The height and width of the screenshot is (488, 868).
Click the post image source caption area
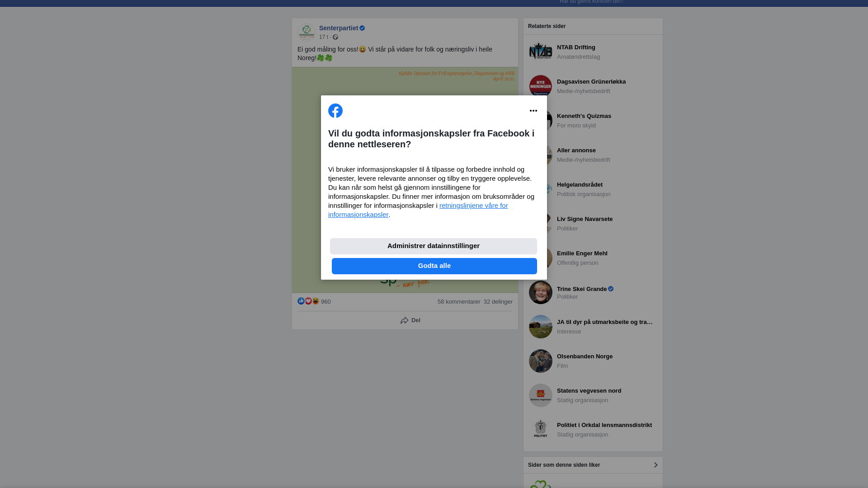pos(457,76)
